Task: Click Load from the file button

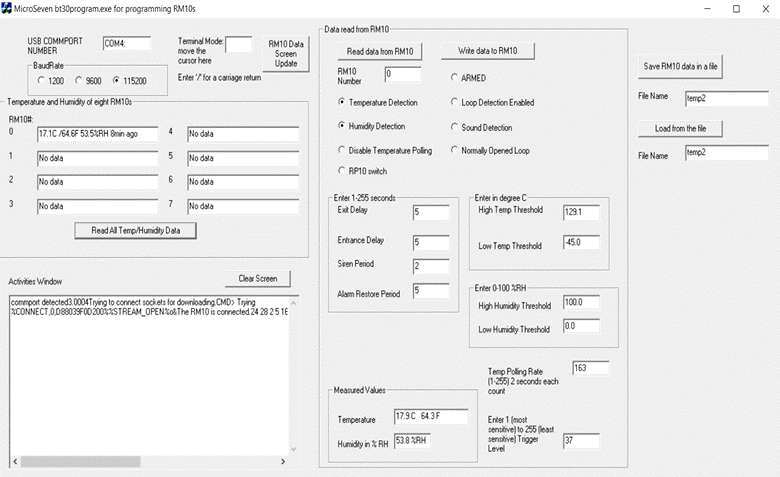Action: pyautogui.click(x=680, y=128)
